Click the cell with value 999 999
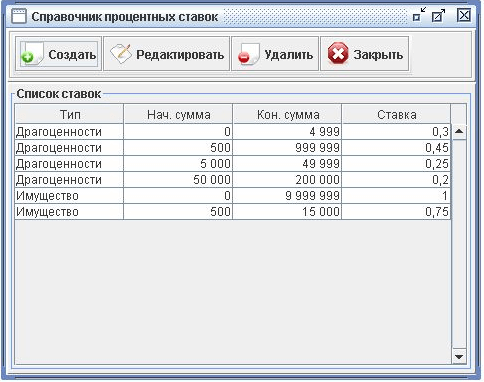Image resolution: width=484 pixels, height=382 pixels. point(287,148)
